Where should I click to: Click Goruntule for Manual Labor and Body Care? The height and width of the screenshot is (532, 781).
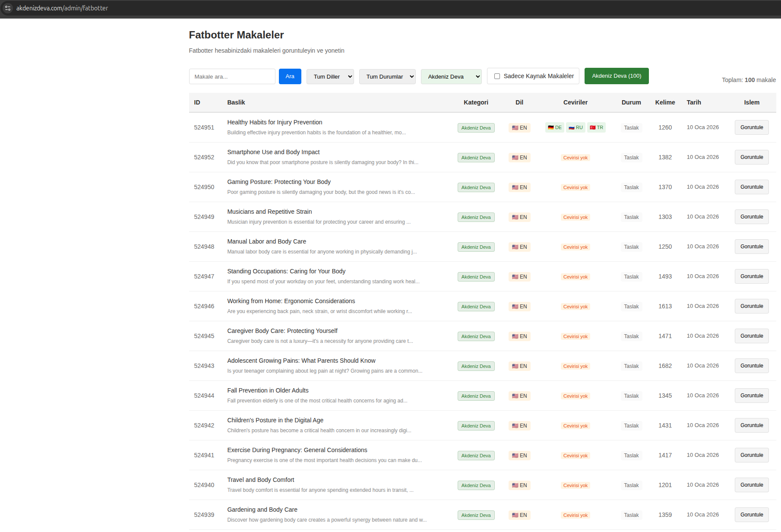752,247
